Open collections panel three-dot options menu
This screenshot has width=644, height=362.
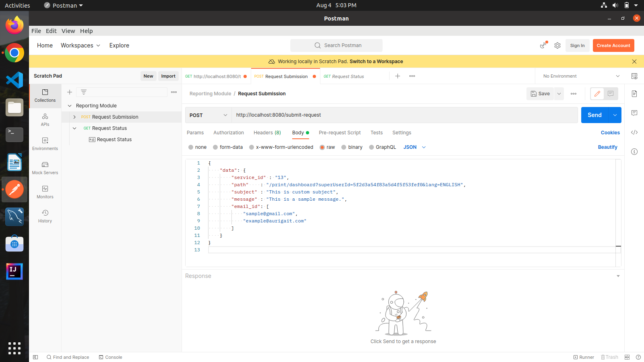174,92
